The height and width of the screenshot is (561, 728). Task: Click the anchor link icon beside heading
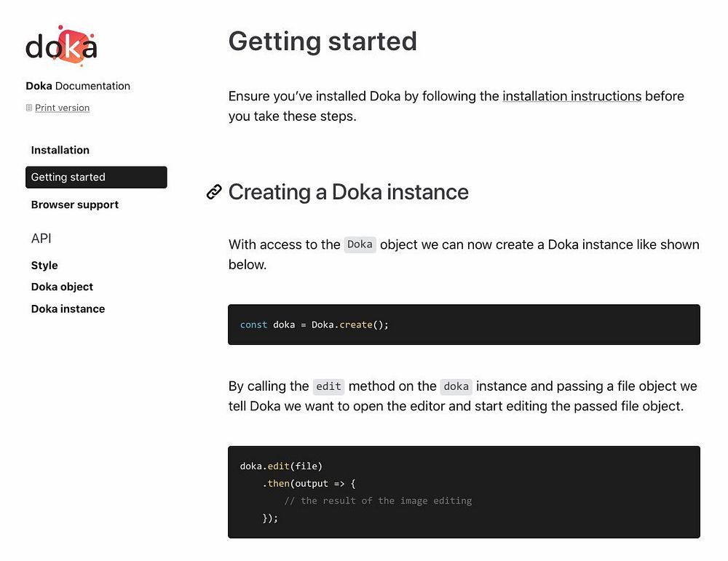click(214, 192)
